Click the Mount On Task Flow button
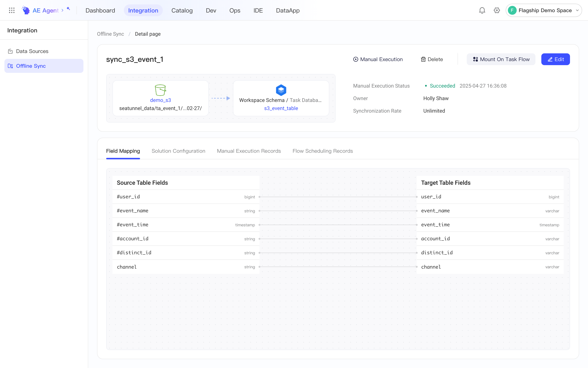588x368 pixels. click(x=501, y=59)
